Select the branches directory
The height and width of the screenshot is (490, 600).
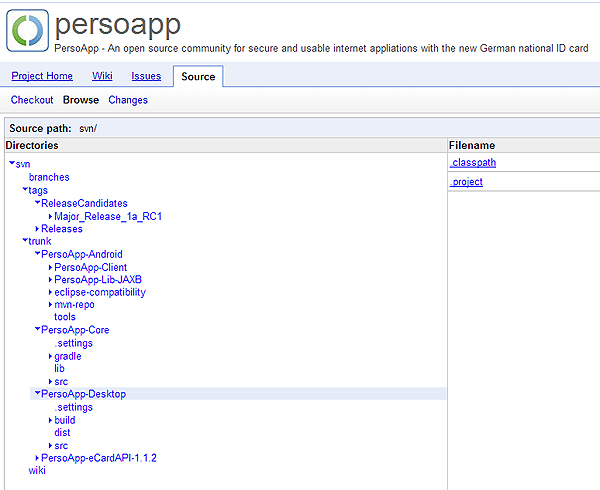(49, 177)
